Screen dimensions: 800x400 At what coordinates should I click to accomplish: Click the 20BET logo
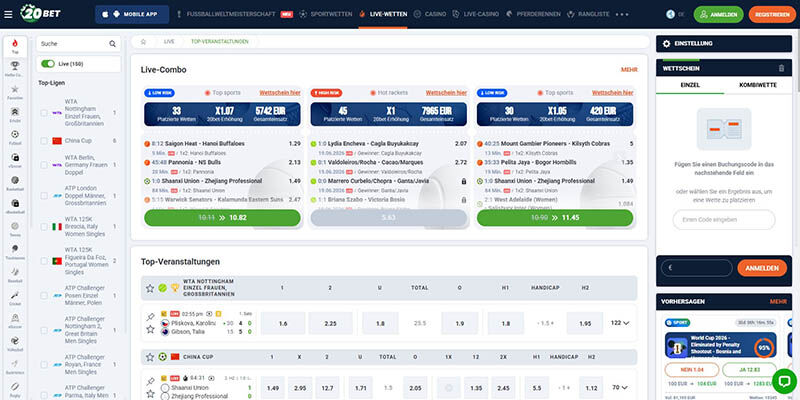click(41, 14)
